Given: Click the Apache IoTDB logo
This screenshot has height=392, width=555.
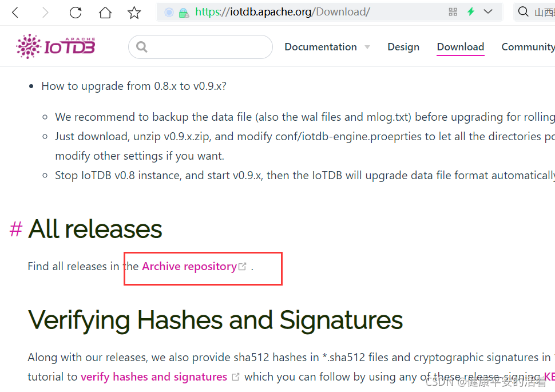Looking at the screenshot, I should click(55, 46).
